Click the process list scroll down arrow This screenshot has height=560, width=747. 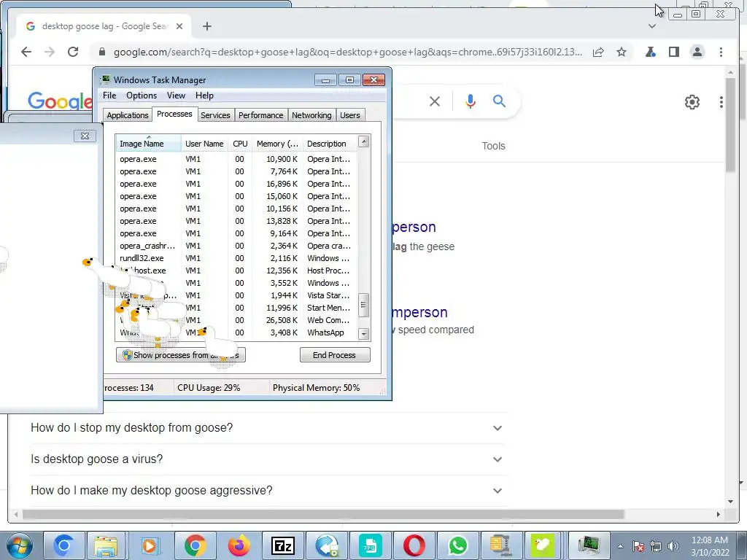click(364, 334)
